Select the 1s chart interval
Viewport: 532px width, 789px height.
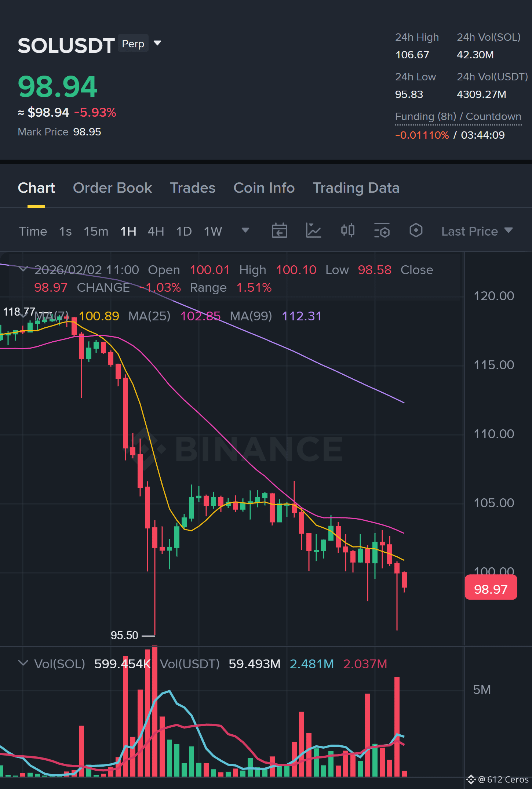coord(65,231)
